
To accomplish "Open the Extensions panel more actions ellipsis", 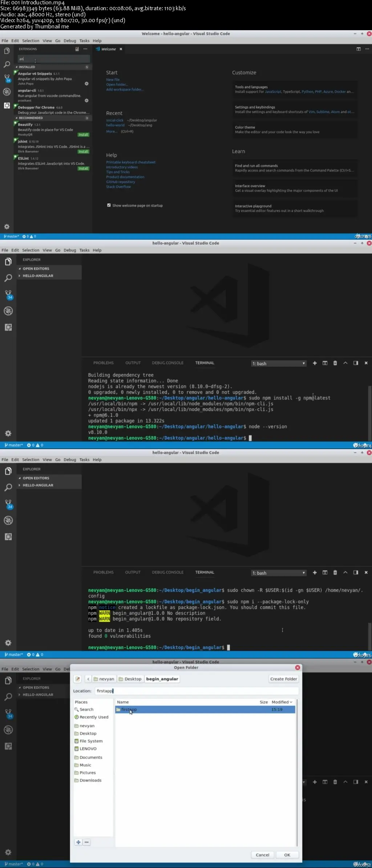I will coord(85,49).
